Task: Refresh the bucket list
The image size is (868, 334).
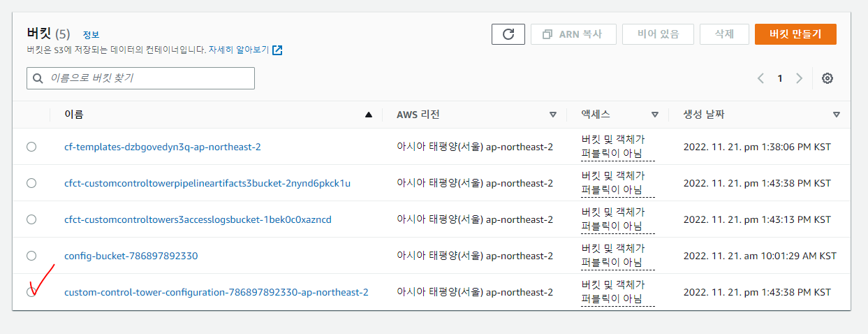Action: [x=508, y=34]
